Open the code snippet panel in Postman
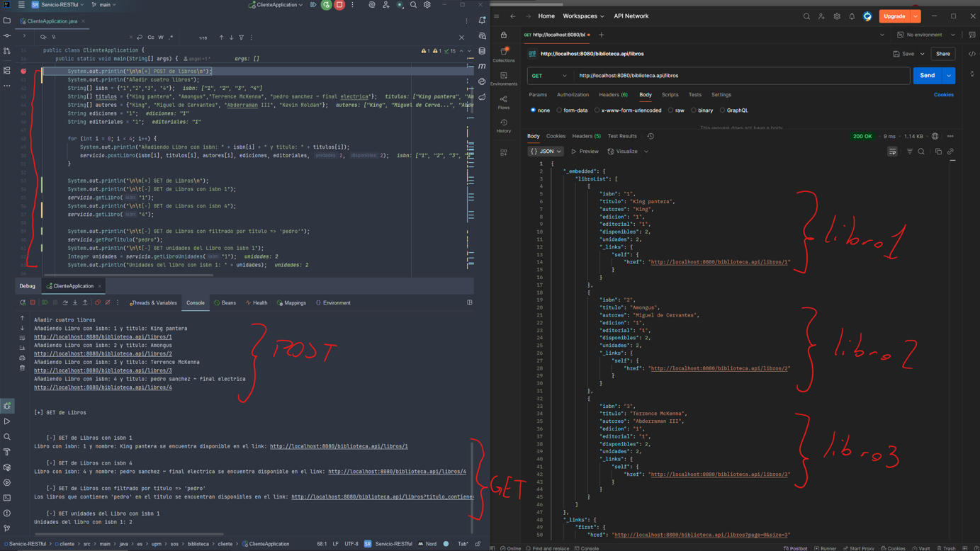The width and height of the screenshot is (980, 551). click(x=972, y=54)
